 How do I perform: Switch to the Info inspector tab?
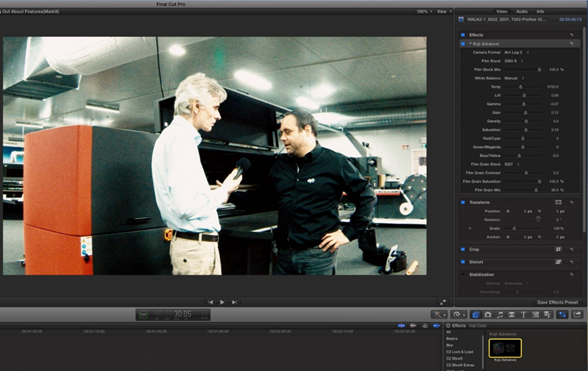540,12
